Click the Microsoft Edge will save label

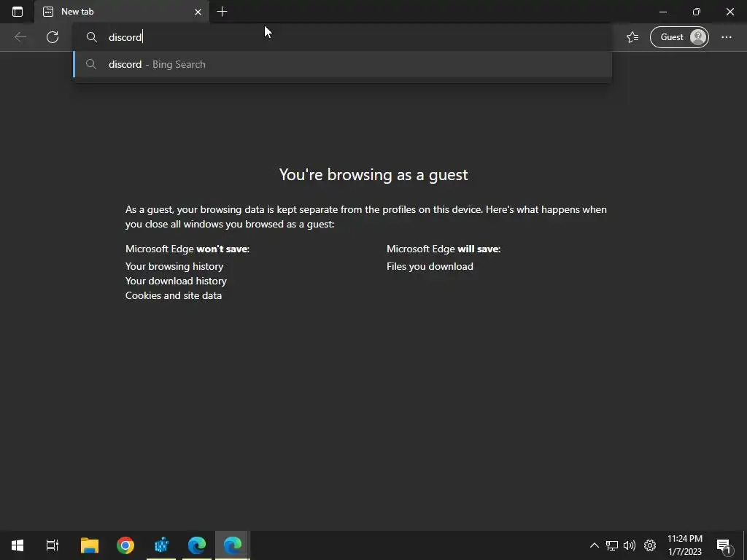coord(444,249)
